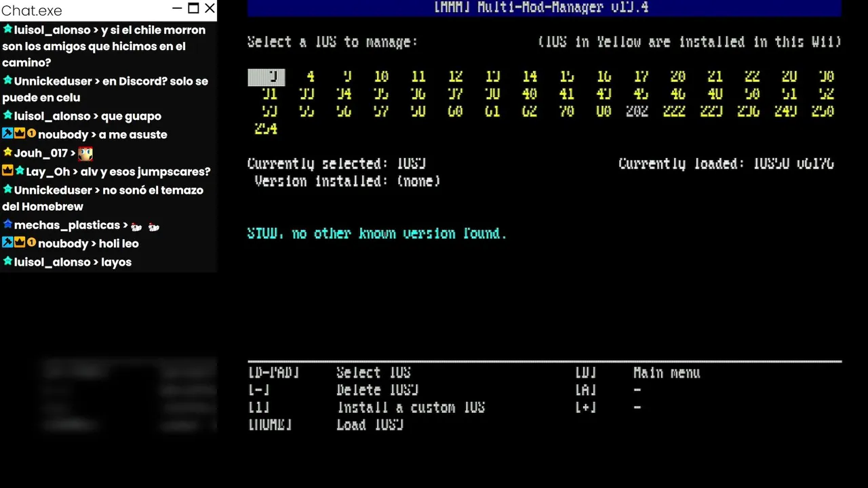Click the teal star badge beside Lay_Oh

click(x=20, y=171)
